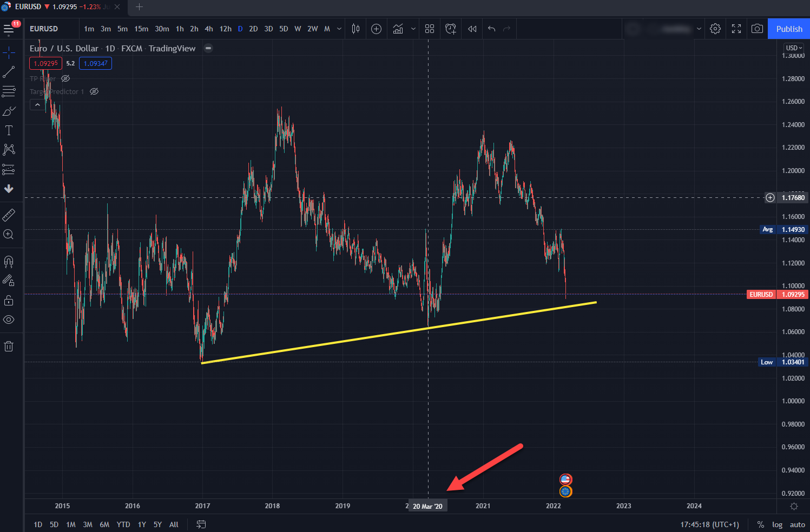Select the crosshair cursor tool
The image size is (810, 532).
(9, 52)
